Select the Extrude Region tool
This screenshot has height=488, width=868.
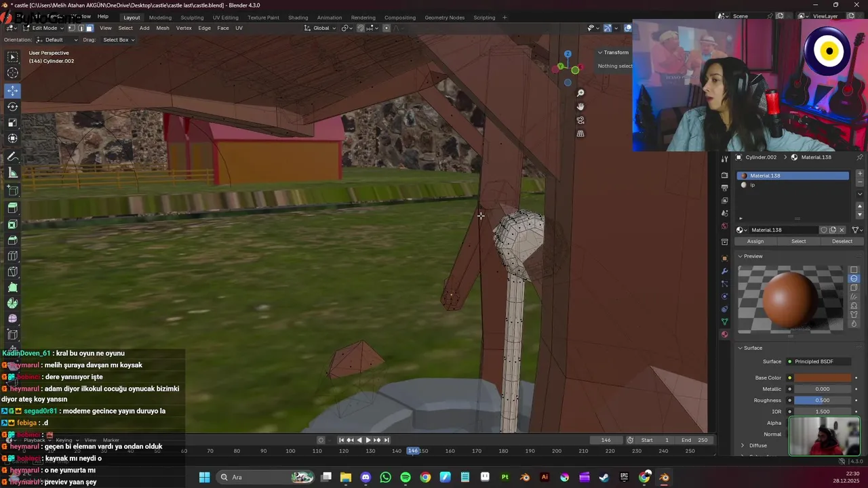13,208
